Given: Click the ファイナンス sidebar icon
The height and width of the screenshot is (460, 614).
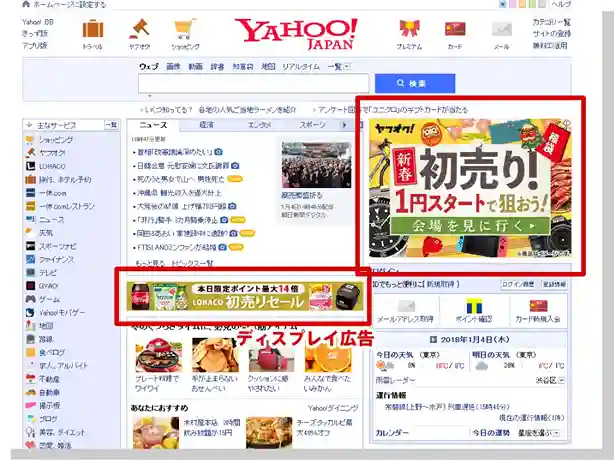Looking at the screenshot, I should point(30,259).
